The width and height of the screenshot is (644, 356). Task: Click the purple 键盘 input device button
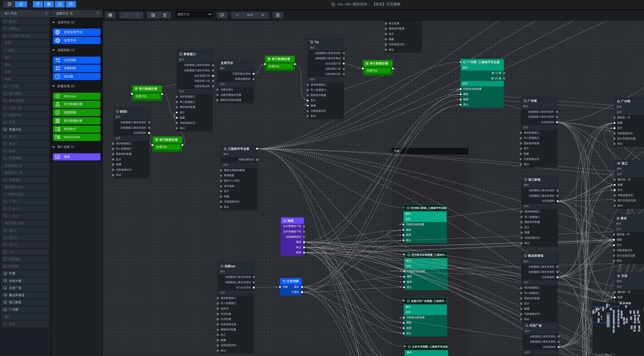(77, 157)
